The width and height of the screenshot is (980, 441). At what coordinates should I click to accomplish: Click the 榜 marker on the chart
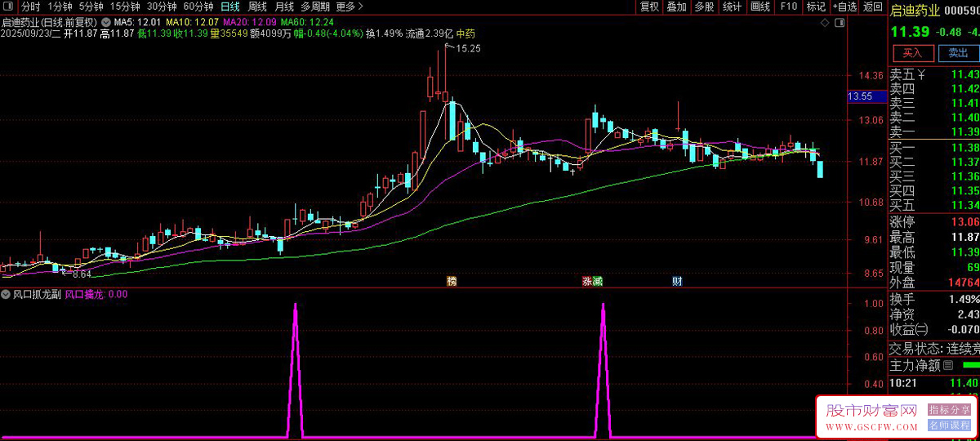451,281
